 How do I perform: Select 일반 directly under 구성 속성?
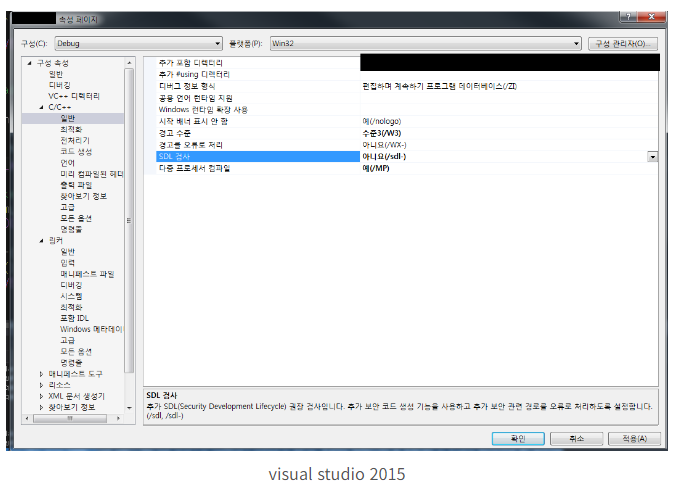point(56,74)
